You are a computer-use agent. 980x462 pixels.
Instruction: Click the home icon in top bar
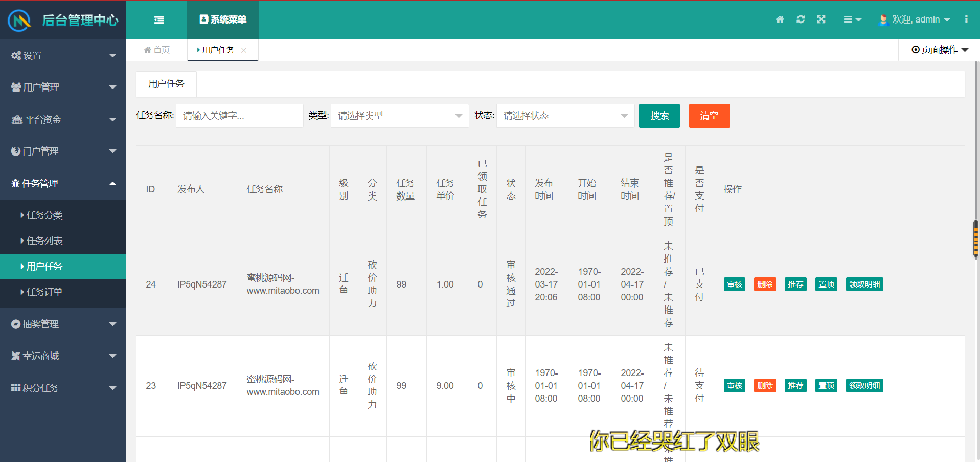tap(780, 19)
